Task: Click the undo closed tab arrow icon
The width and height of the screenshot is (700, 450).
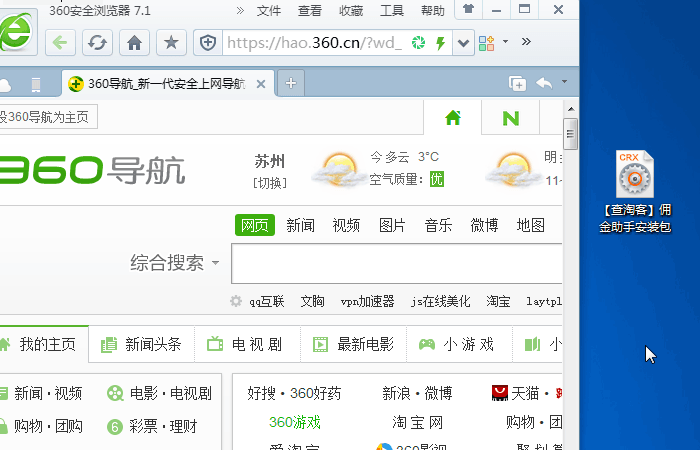Action: click(544, 84)
